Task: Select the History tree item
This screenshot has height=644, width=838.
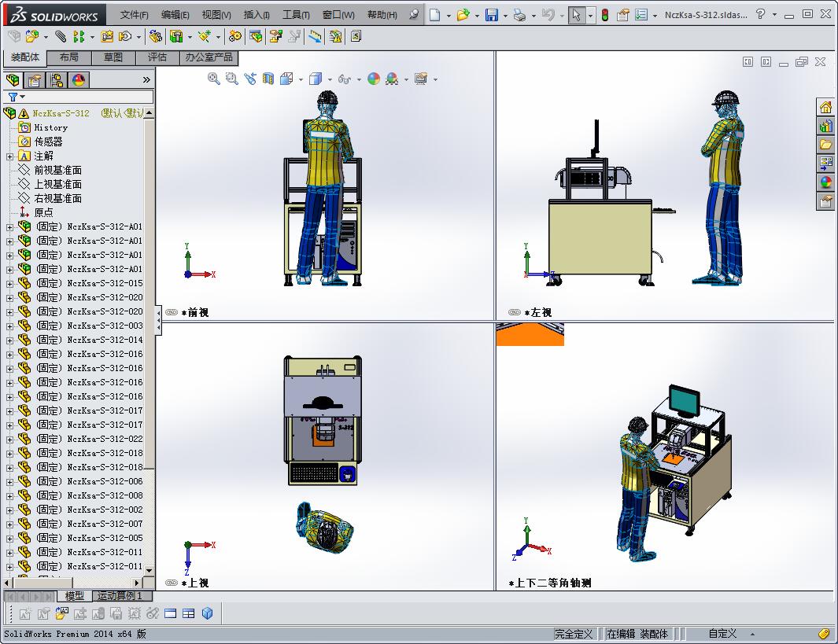Action: click(51, 127)
